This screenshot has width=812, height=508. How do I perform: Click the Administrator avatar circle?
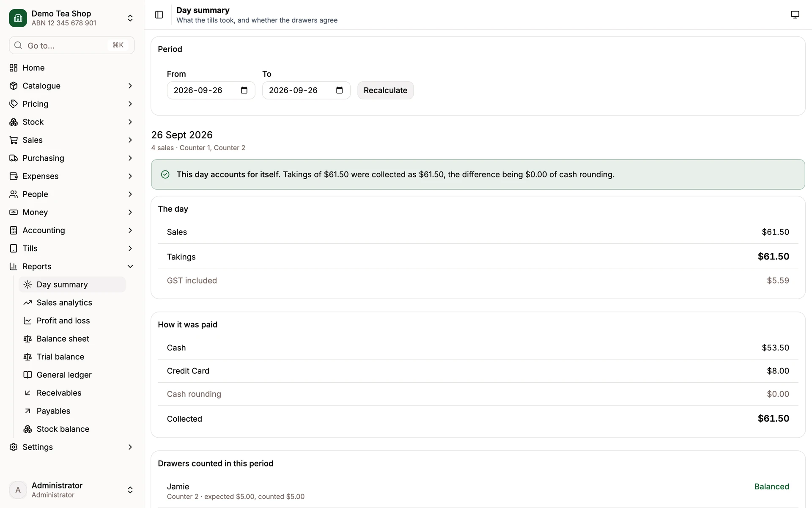click(18, 490)
